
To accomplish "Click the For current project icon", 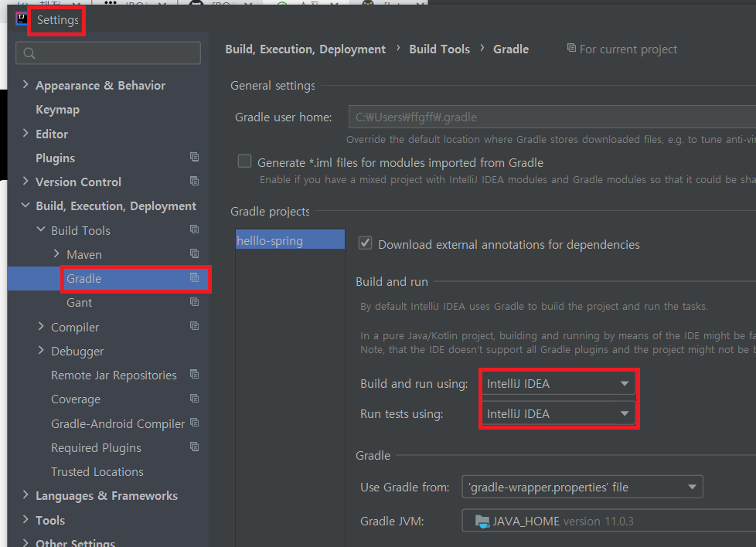I will click(571, 48).
